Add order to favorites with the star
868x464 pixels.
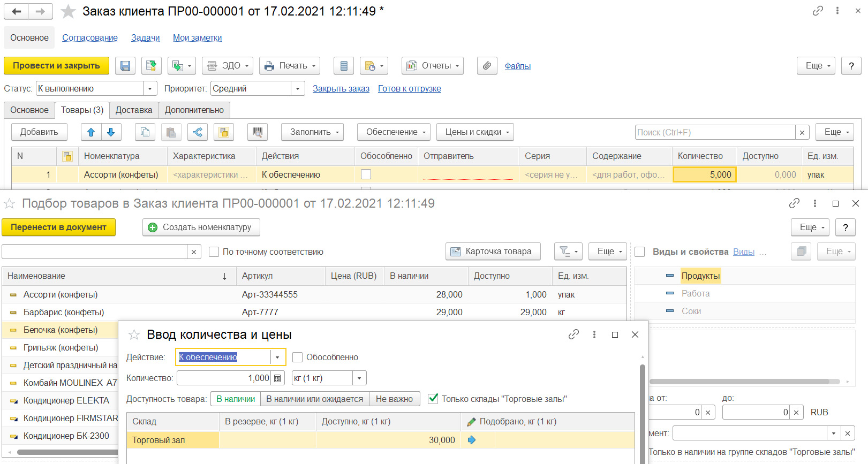pos(68,11)
